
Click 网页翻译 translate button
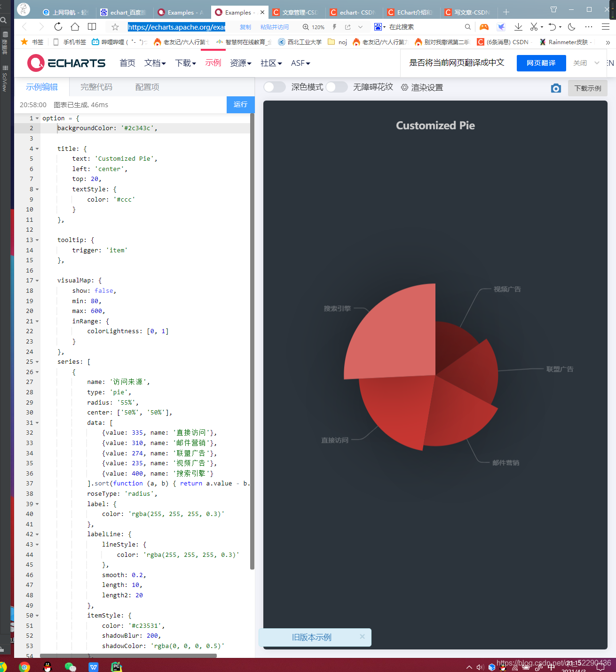click(x=541, y=63)
